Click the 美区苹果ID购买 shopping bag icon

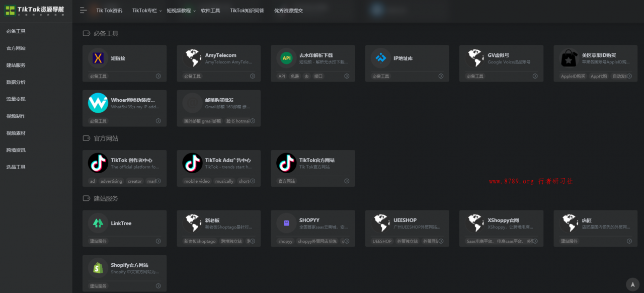coord(569,58)
